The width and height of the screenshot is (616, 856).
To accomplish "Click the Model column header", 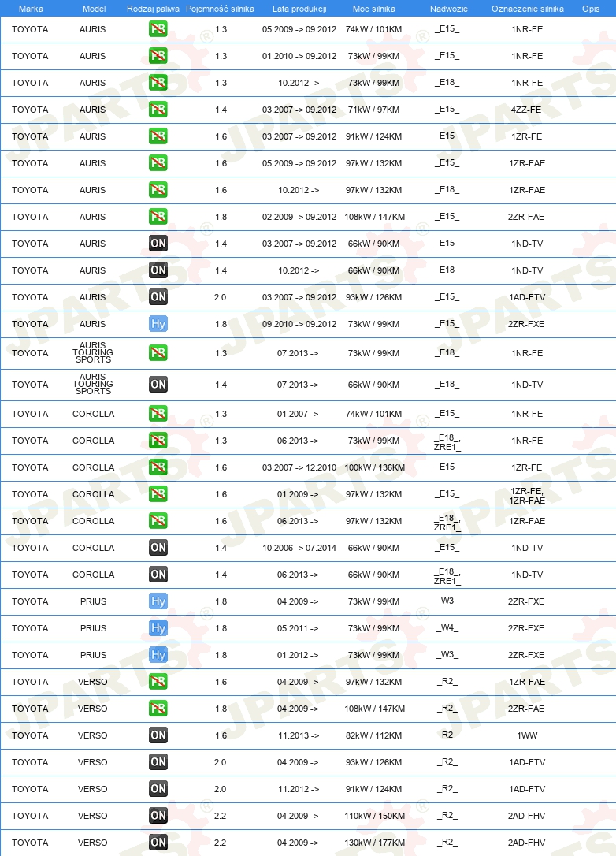I will point(94,9).
